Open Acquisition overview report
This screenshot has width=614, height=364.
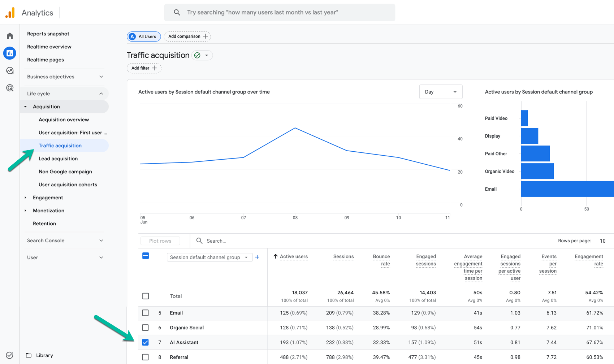pos(64,120)
